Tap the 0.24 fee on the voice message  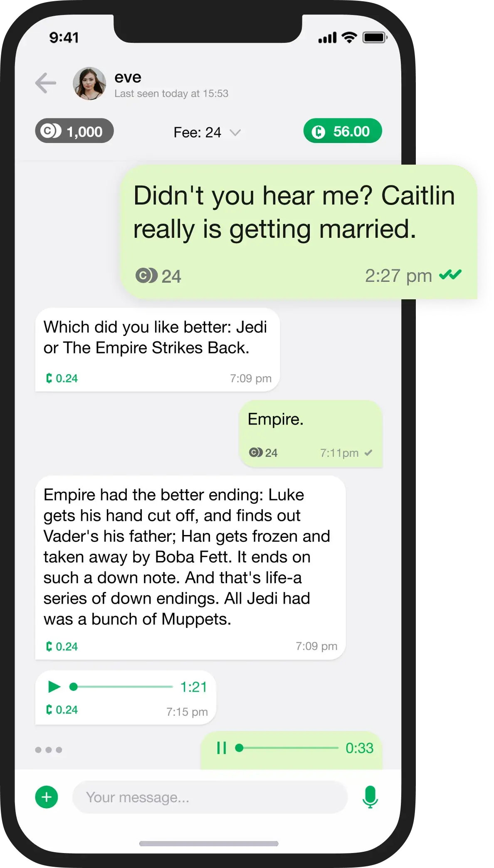click(x=62, y=709)
